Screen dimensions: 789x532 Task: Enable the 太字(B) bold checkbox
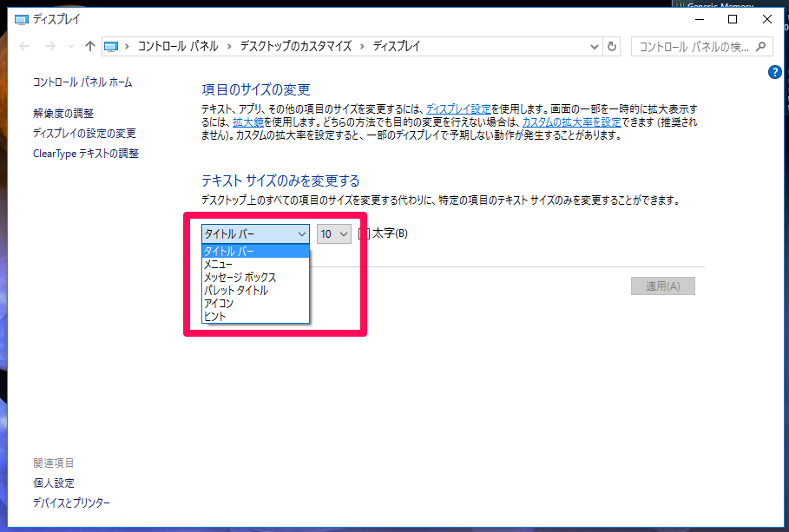click(x=362, y=233)
